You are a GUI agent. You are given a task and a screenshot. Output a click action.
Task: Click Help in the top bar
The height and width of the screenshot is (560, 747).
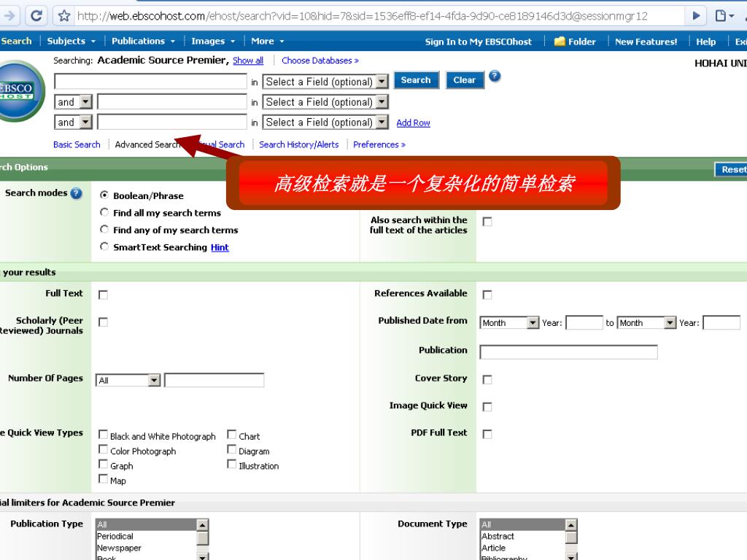[705, 42]
